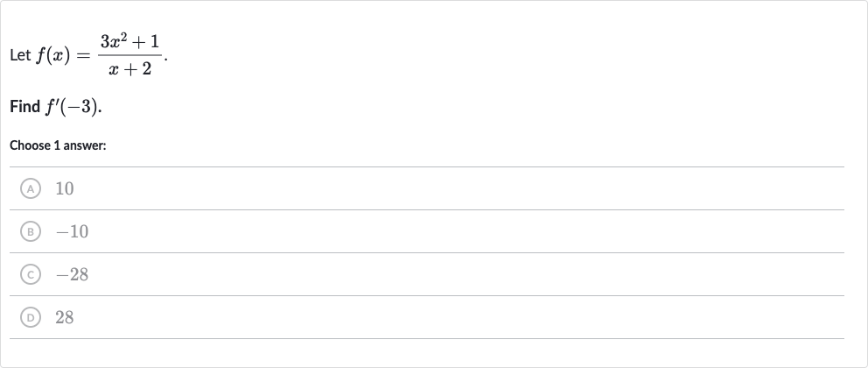868x368 pixels.
Task: Click the numerator 3x² + 1
Action: [x=129, y=41]
